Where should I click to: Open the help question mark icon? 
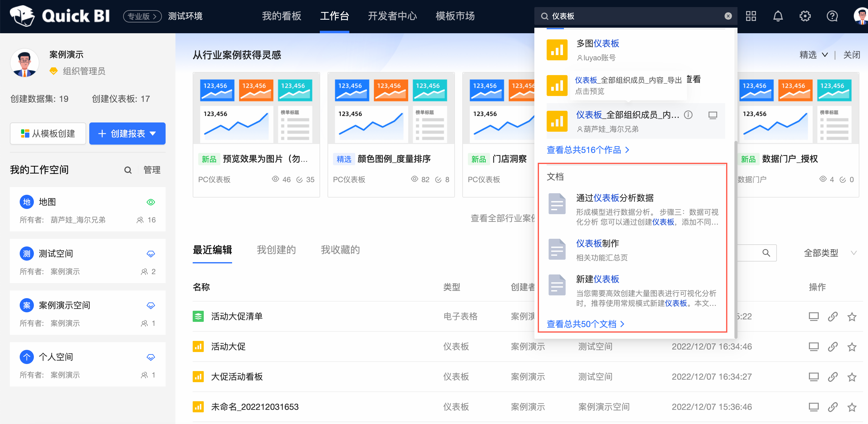832,16
